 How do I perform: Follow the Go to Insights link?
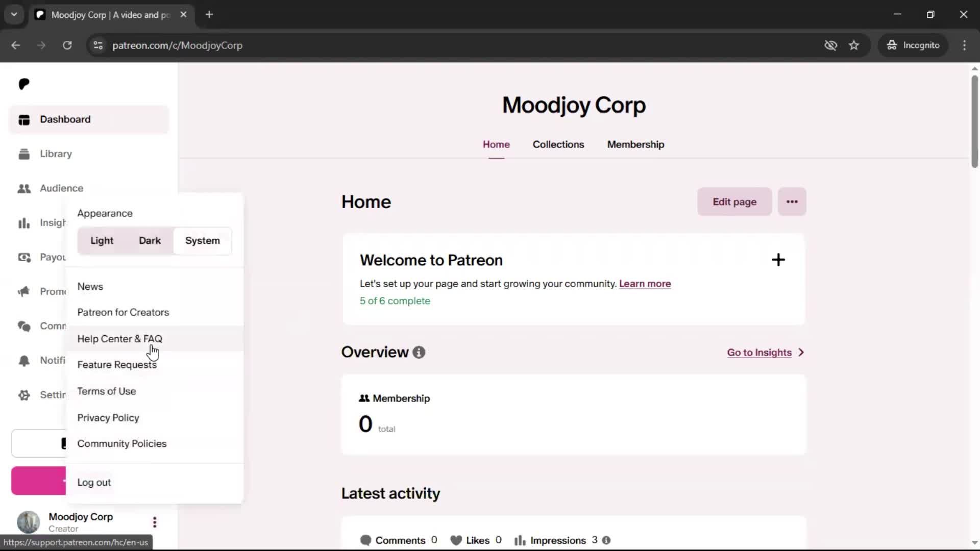click(759, 353)
